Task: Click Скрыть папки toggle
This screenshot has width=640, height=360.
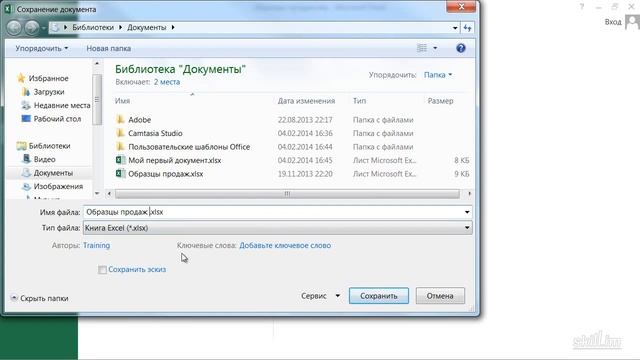Action: click(x=40, y=298)
